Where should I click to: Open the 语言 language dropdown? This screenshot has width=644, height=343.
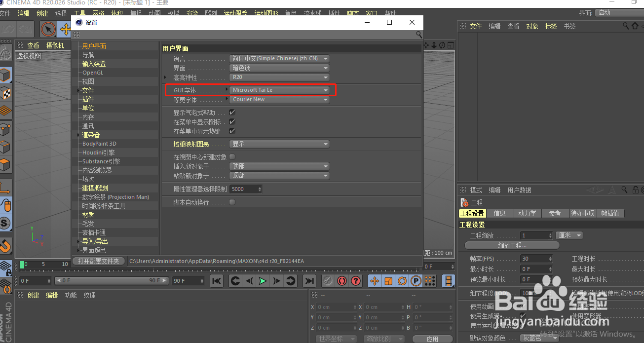click(x=279, y=58)
